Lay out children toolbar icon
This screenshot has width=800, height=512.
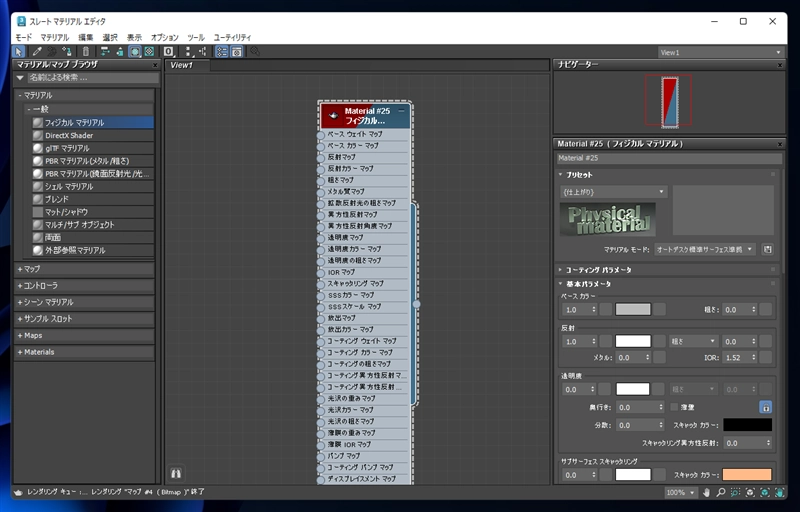click(203, 52)
